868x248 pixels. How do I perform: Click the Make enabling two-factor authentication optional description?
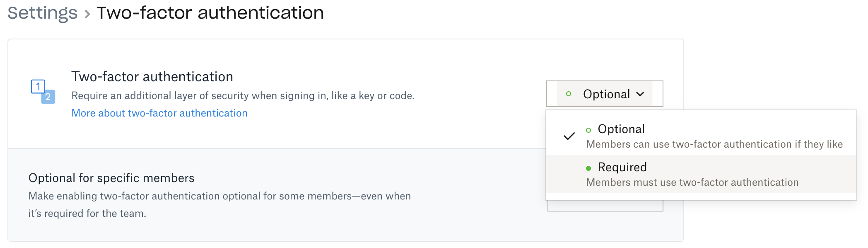[219, 196]
